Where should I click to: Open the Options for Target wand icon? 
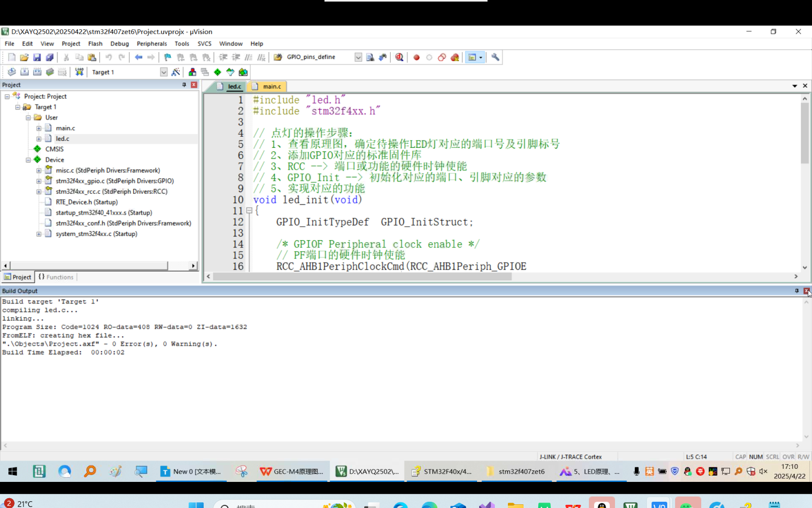(x=177, y=72)
